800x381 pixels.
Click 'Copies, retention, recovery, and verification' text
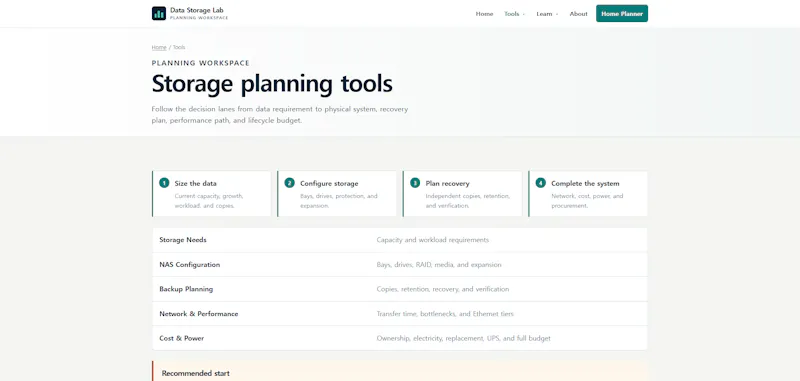click(443, 289)
